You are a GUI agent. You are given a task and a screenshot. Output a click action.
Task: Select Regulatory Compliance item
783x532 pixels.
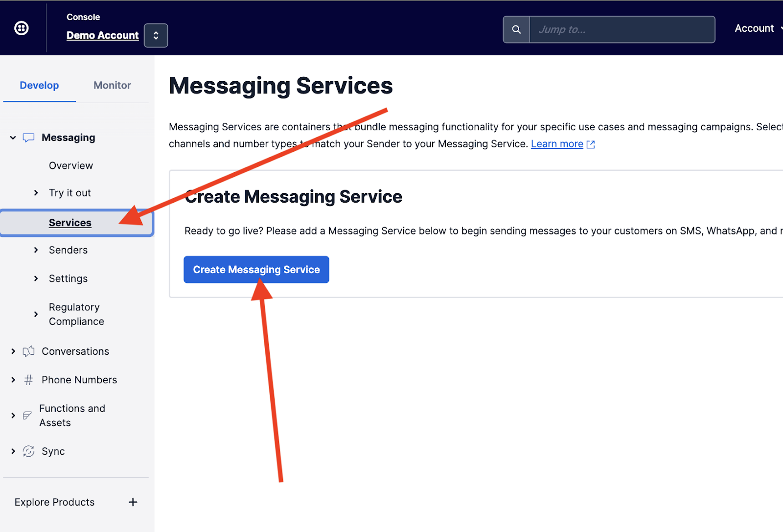pyautogui.click(x=76, y=314)
